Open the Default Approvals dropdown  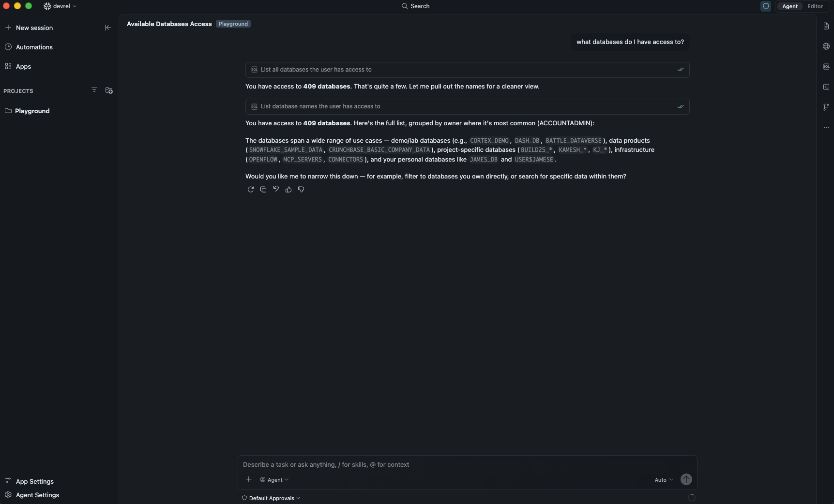pyautogui.click(x=271, y=498)
